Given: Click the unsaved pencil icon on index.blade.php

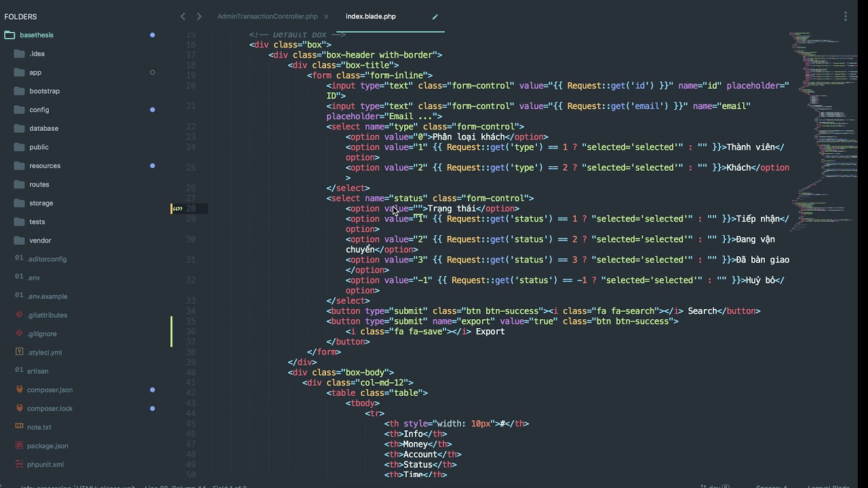Looking at the screenshot, I should [x=435, y=16].
